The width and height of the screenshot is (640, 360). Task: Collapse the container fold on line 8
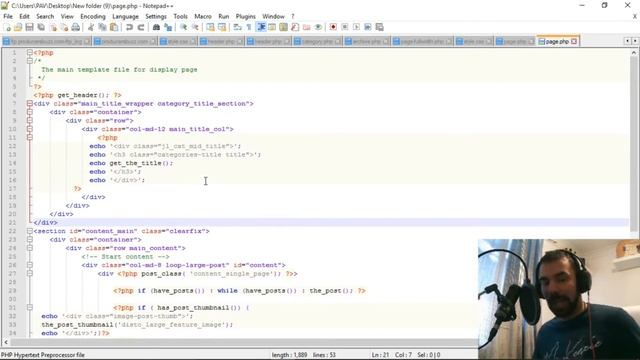tap(29, 112)
